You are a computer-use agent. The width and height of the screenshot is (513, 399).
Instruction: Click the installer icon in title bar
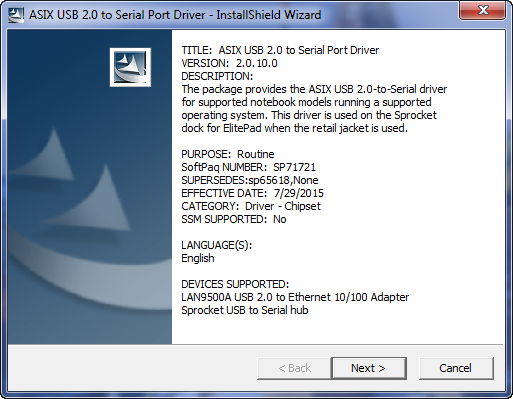coord(16,15)
